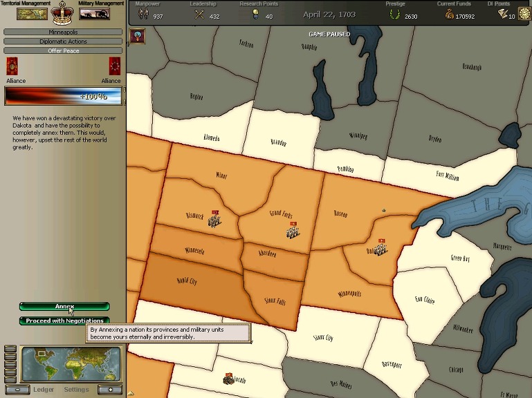Image resolution: width=532 pixels, height=398 pixels.
Task: Open the lightbulb advisor icon
Action: click(138, 36)
